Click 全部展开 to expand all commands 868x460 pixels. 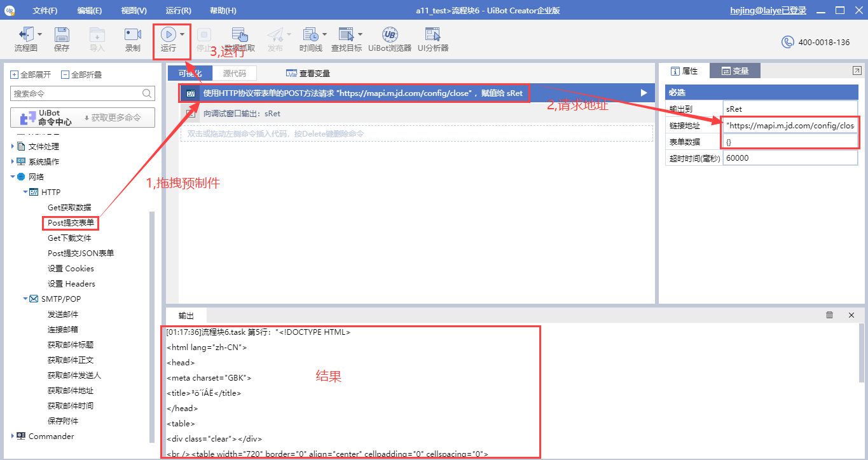pyautogui.click(x=31, y=74)
